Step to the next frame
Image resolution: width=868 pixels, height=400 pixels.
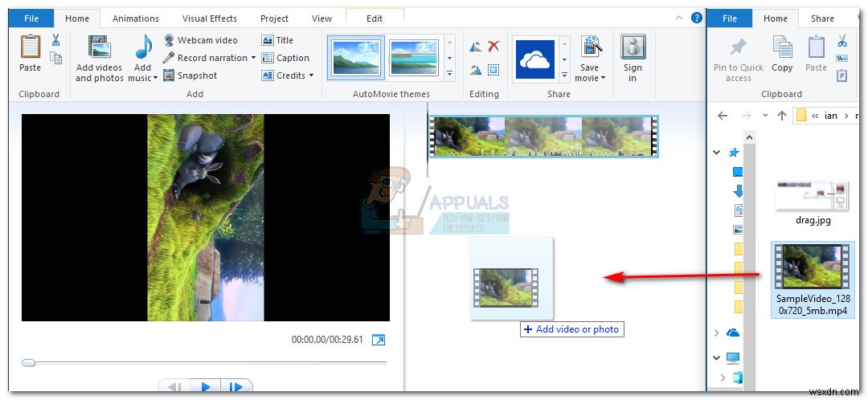pos(237,386)
